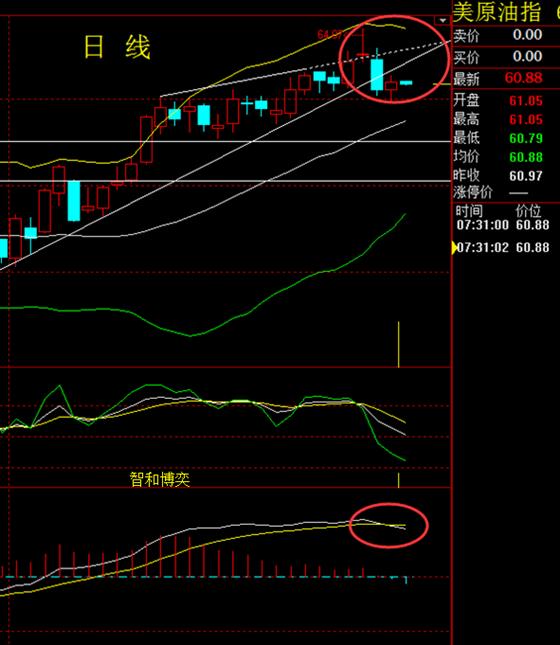Click the 最新 value 60.88
Image resolution: width=560 pixels, height=645 pixels.
pos(523,78)
